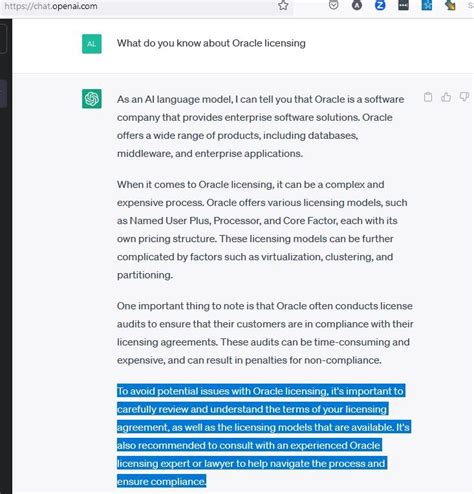Open the blue 'Z' extension icon

click(380, 5)
